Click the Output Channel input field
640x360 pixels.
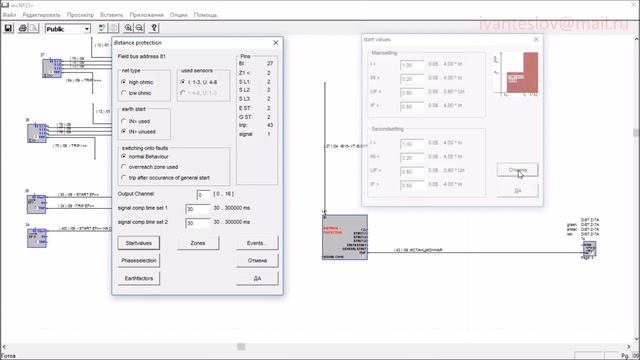click(203, 195)
